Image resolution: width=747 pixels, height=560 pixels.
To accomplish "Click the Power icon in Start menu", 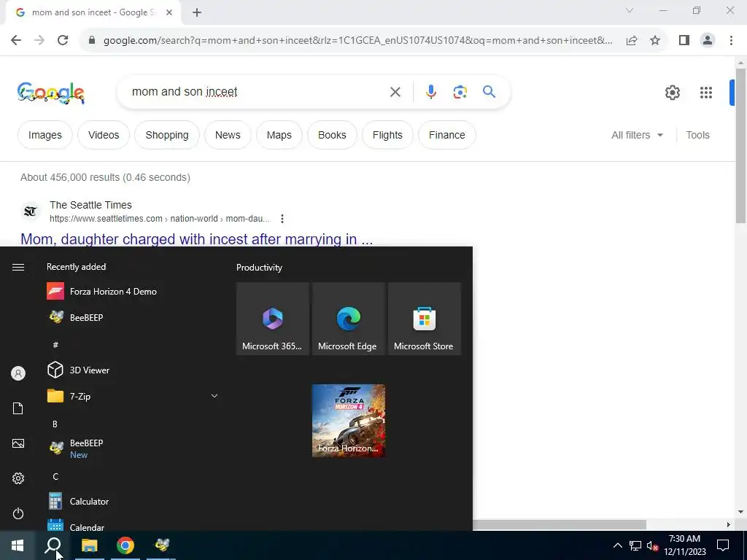I will [18, 513].
